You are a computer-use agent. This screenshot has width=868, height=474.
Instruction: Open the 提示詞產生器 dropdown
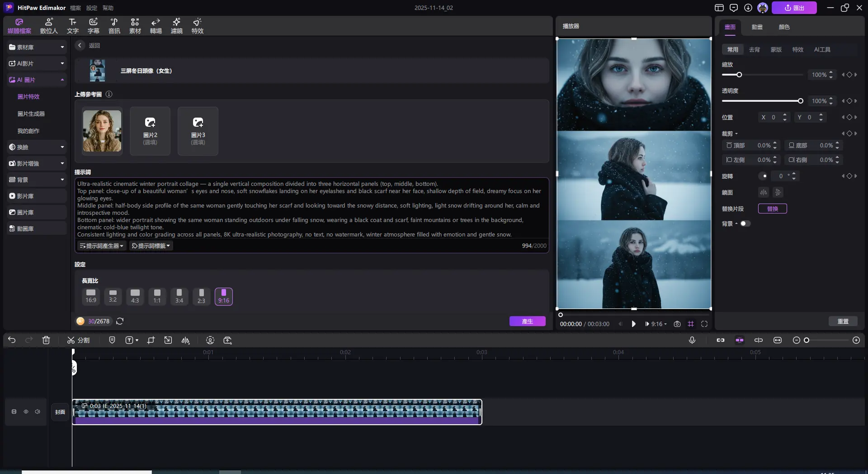click(x=101, y=246)
